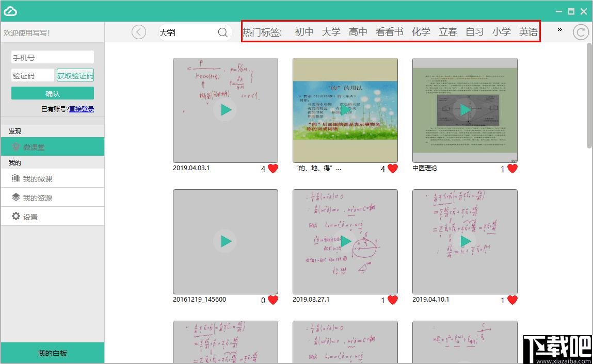Play the 2019.03.27.1 video

point(345,241)
